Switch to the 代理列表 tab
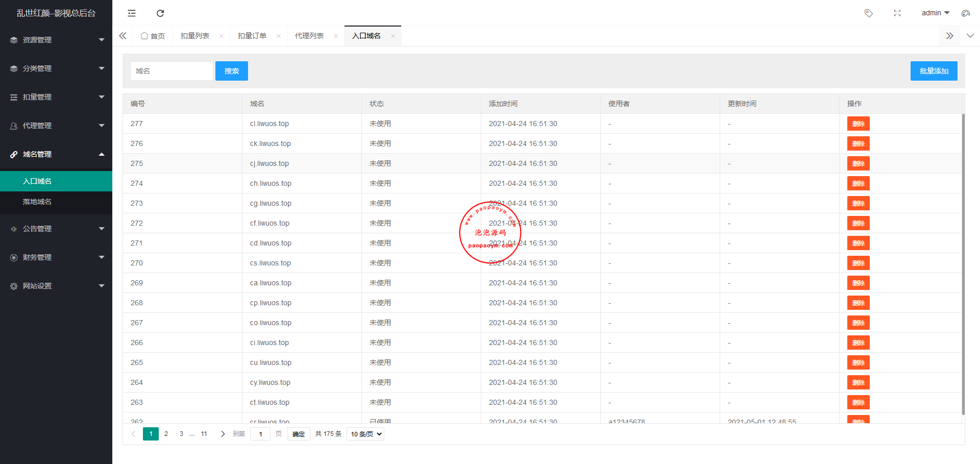Viewport: 980px width, 464px height. click(x=309, y=36)
